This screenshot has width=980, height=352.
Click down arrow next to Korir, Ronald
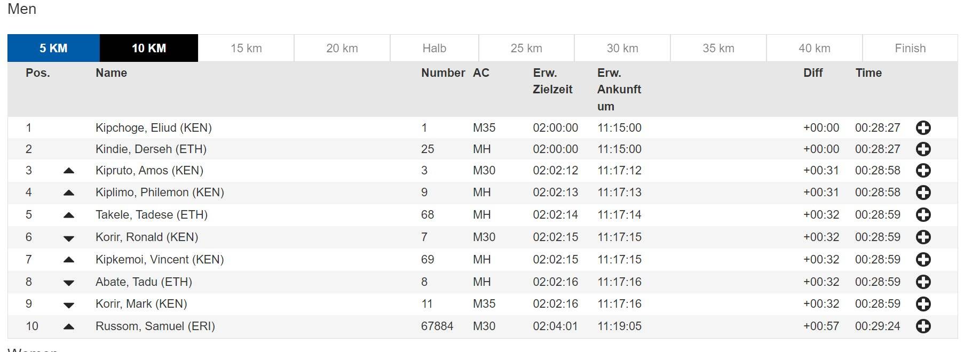tap(68, 238)
